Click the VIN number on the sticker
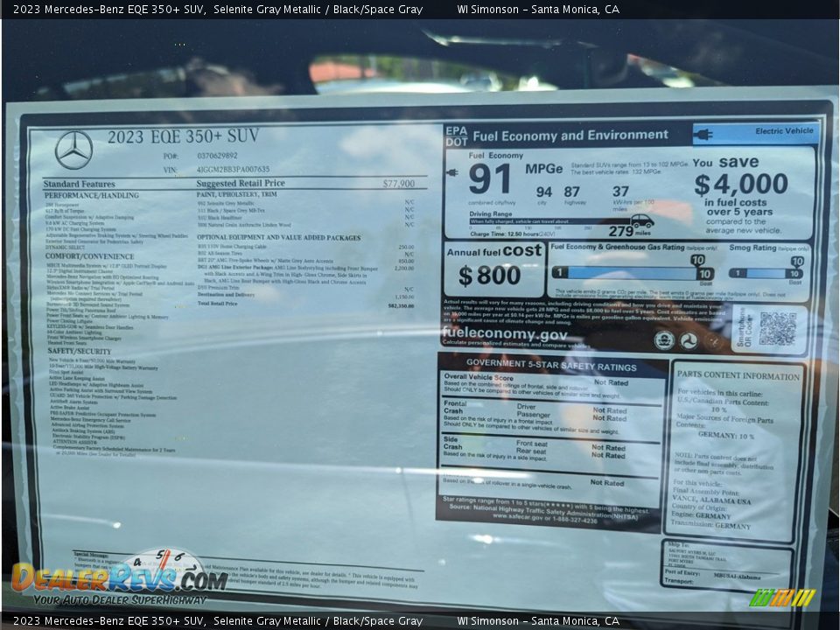Image resolution: width=840 pixels, height=630 pixels. click(x=233, y=169)
